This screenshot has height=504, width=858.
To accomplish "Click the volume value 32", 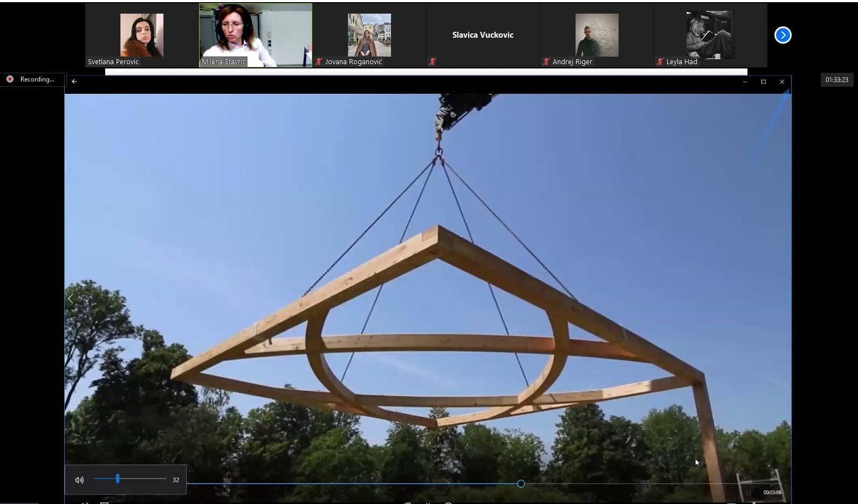I will pos(176,480).
